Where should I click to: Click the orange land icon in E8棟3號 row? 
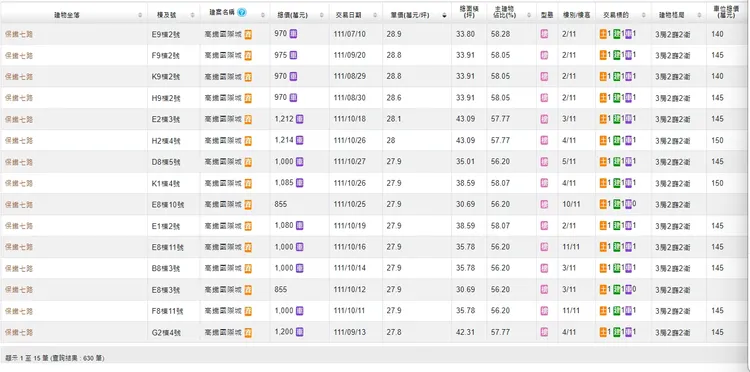coord(603,289)
